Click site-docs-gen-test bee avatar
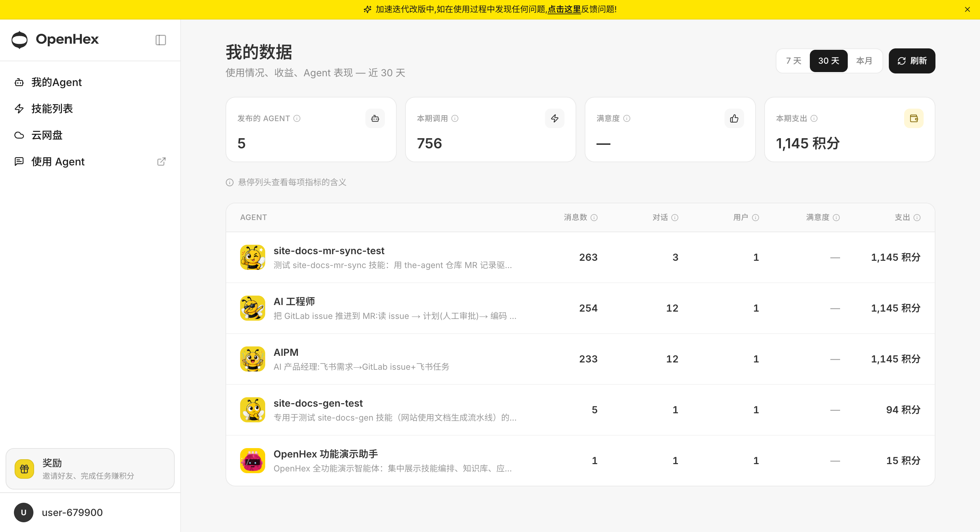Viewport: 980px width, 532px height. click(x=253, y=410)
